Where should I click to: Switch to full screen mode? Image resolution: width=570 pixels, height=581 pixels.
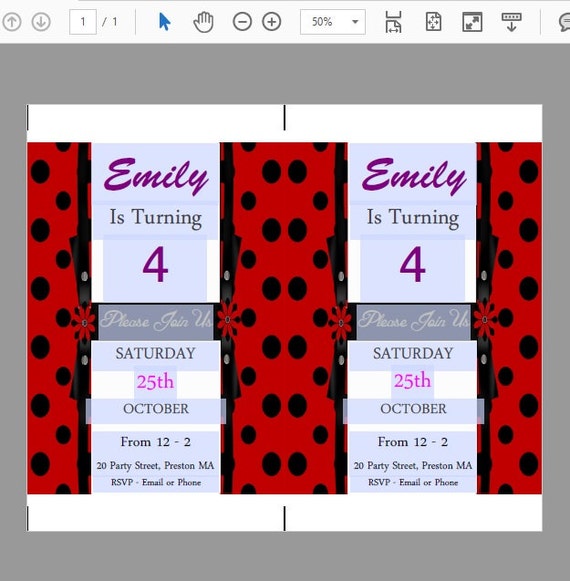click(x=472, y=22)
